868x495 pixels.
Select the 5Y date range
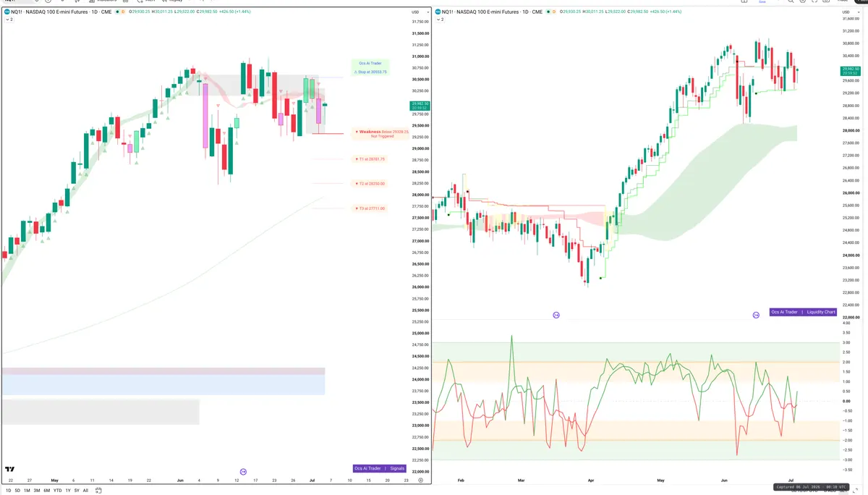[x=77, y=490]
